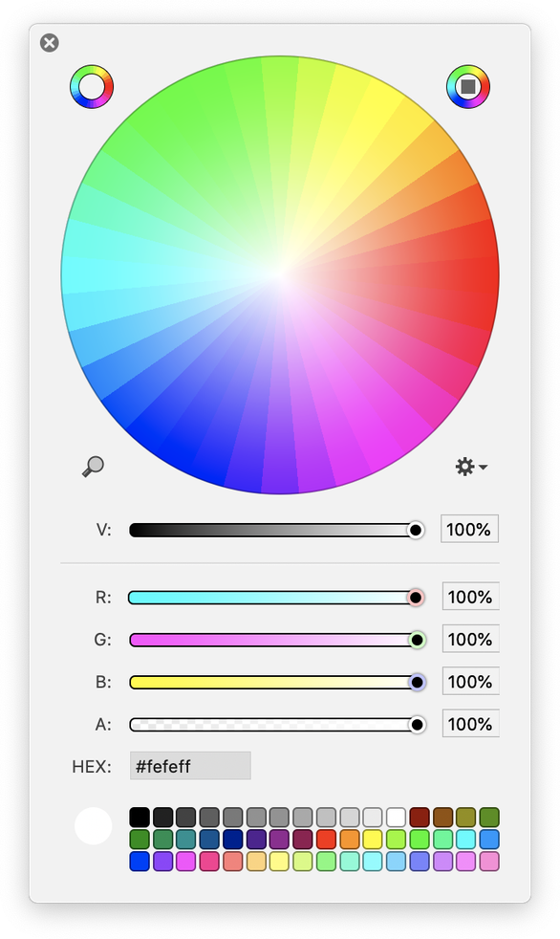Pick the yellow swatch in the middle row
The height and width of the screenshot is (939, 560).
point(373,840)
